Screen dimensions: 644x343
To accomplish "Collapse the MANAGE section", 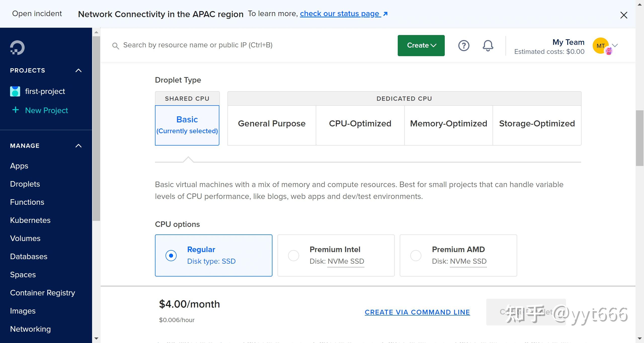I will [x=78, y=146].
